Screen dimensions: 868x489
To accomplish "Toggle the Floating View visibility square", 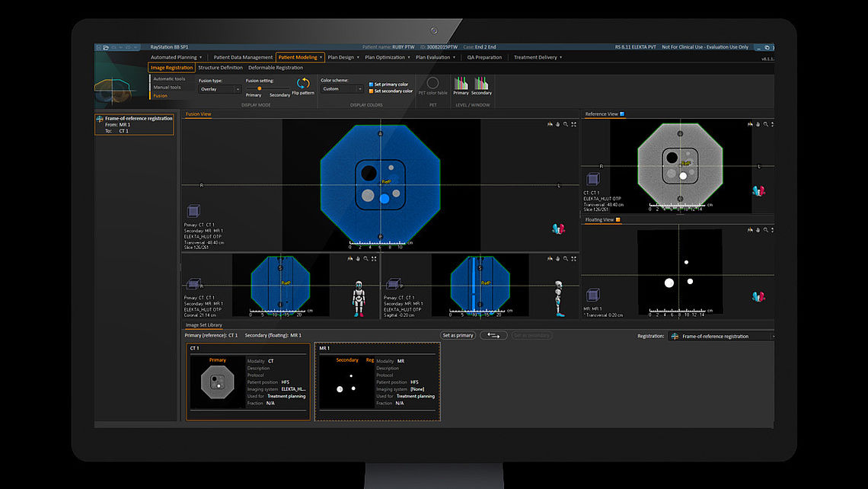I will click(618, 219).
